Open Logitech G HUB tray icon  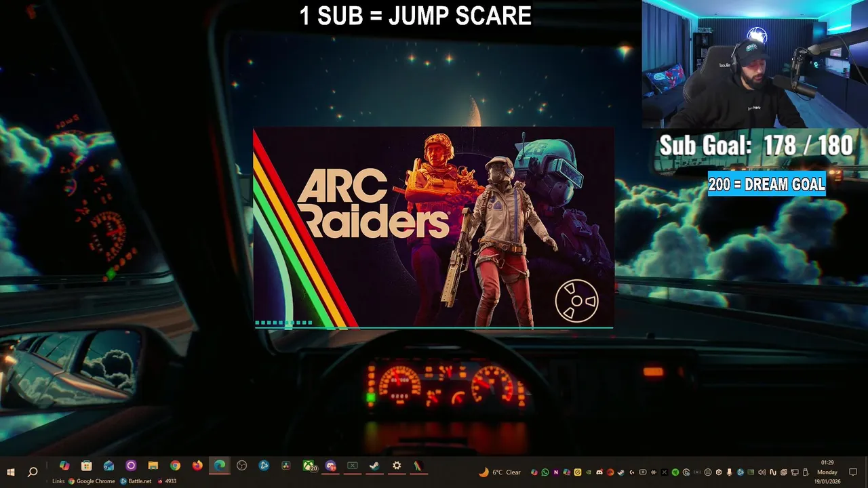point(632,472)
